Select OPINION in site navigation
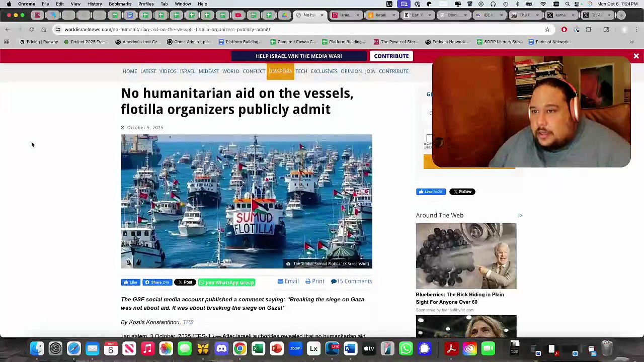Screen dimensions: 644x362 351,71
